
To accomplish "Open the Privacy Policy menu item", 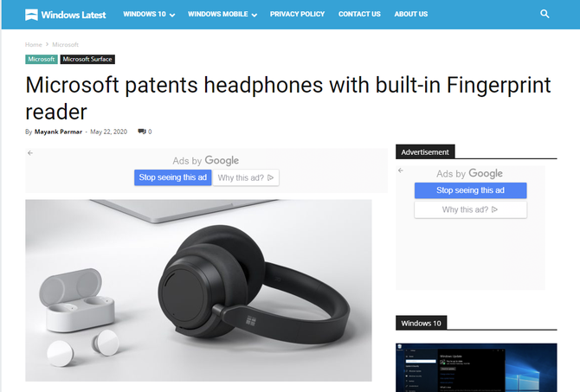I will (297, 14).
